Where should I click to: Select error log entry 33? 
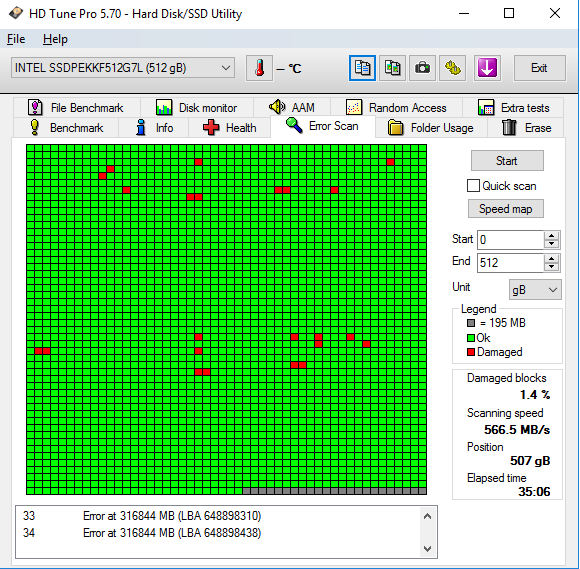point(142,515)
